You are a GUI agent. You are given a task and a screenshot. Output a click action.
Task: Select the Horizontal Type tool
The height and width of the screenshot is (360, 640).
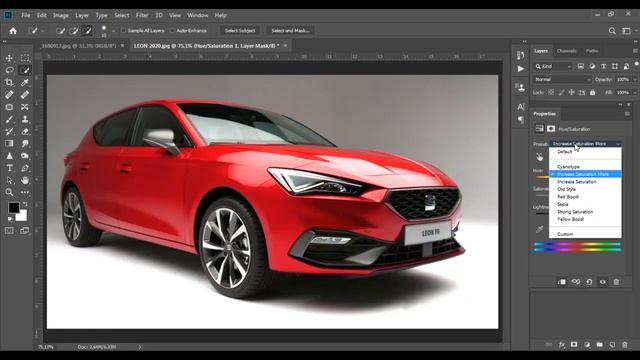coord(9,168)
